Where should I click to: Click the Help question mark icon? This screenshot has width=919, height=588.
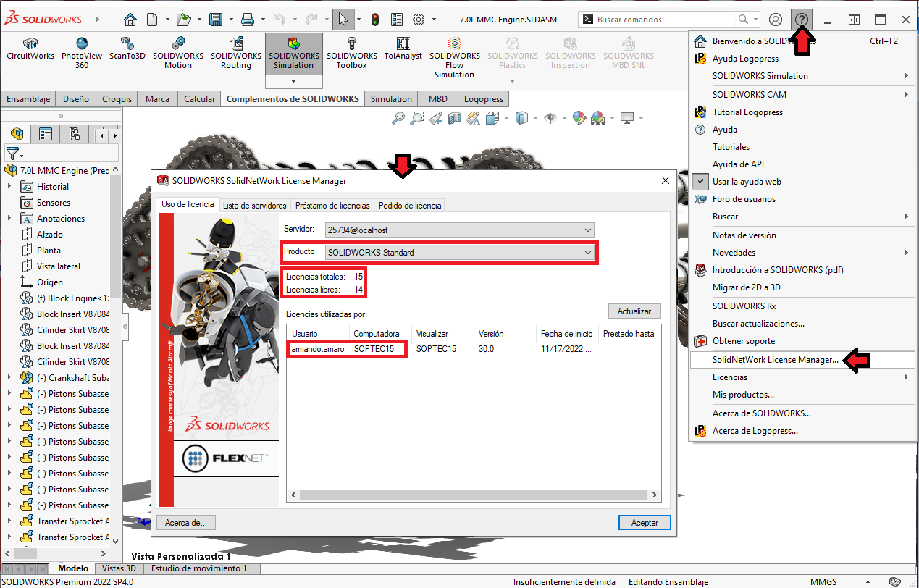point(802,20)
